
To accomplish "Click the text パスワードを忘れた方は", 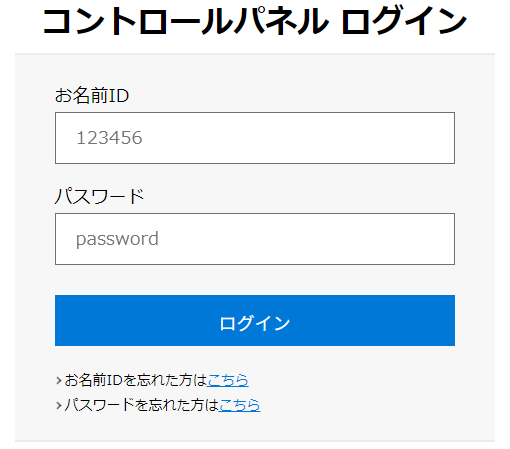I will [142, 405].
